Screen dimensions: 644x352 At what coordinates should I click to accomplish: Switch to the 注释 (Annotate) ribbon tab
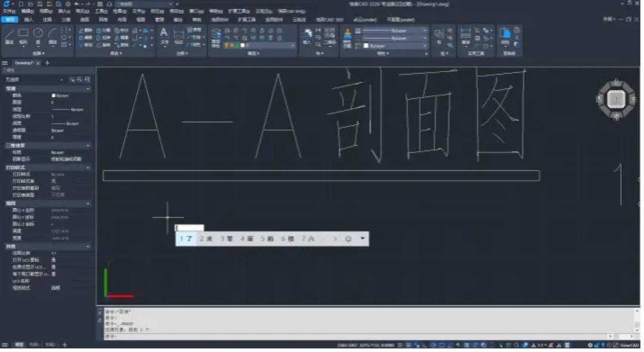(47, 20)
